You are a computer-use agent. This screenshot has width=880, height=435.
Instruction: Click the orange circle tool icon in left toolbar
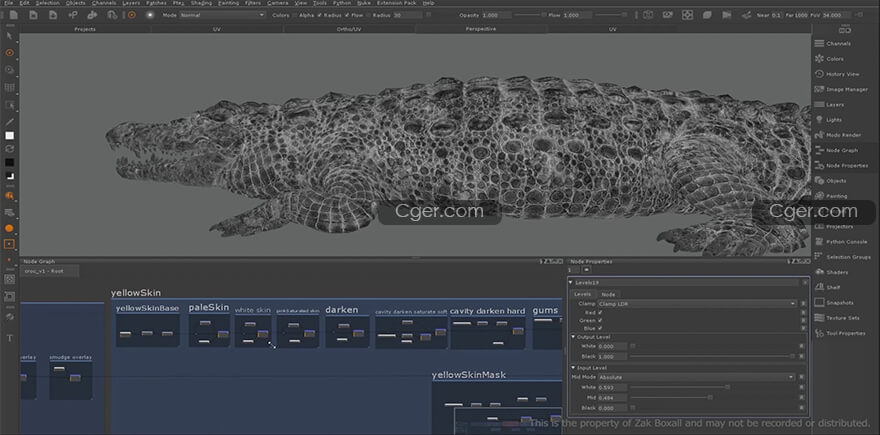click(x=10, y=228)
